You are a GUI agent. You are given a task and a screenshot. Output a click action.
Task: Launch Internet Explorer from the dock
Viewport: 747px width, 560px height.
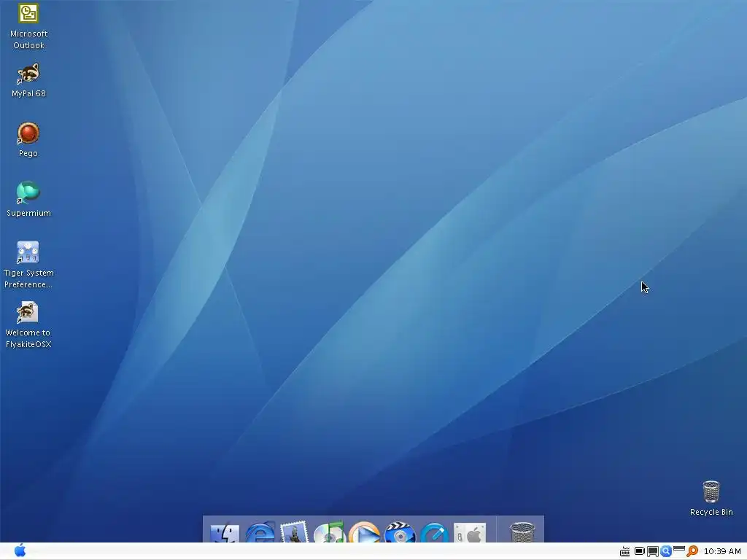(x=260, y=532)
